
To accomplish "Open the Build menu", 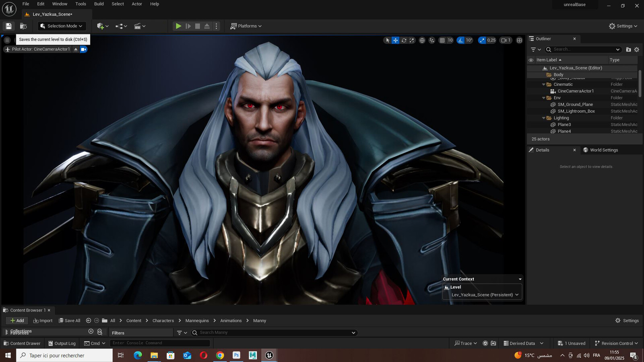I will pos(99,4).
